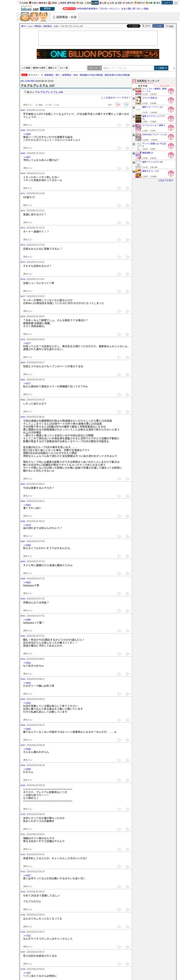Open ranking entry 雄琴 フォーナイン 115

(152, 107)
